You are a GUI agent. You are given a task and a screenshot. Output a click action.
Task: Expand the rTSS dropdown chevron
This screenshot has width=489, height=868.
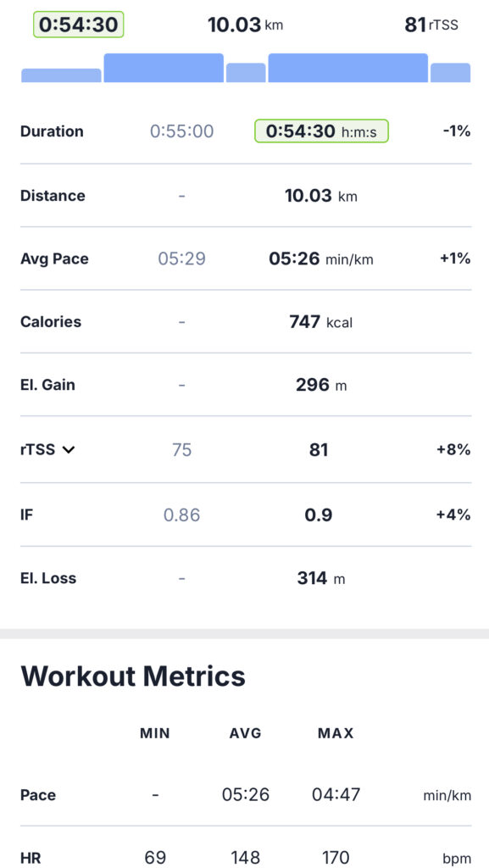69,449
